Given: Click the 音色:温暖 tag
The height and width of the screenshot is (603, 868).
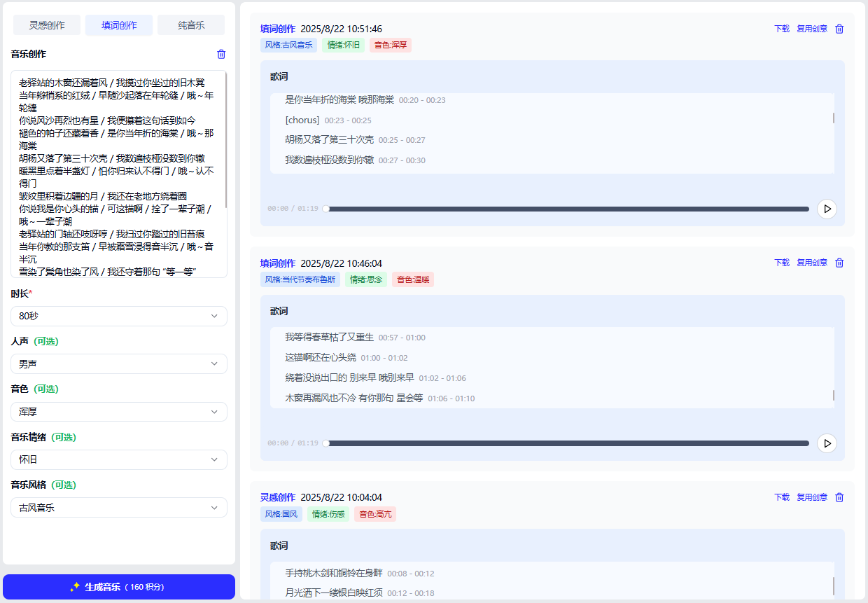Looking at the screenshot, I should [x=413, y=279].
